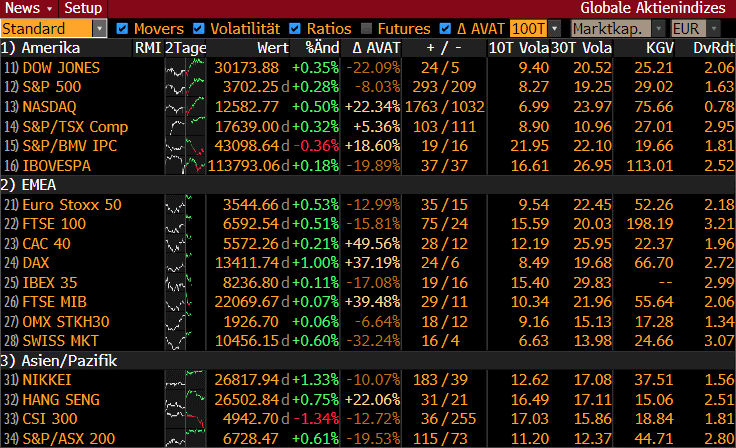Sort by the 30T Vola column
The height and width of the screenshot is (448, 736).
click(582, 48)
